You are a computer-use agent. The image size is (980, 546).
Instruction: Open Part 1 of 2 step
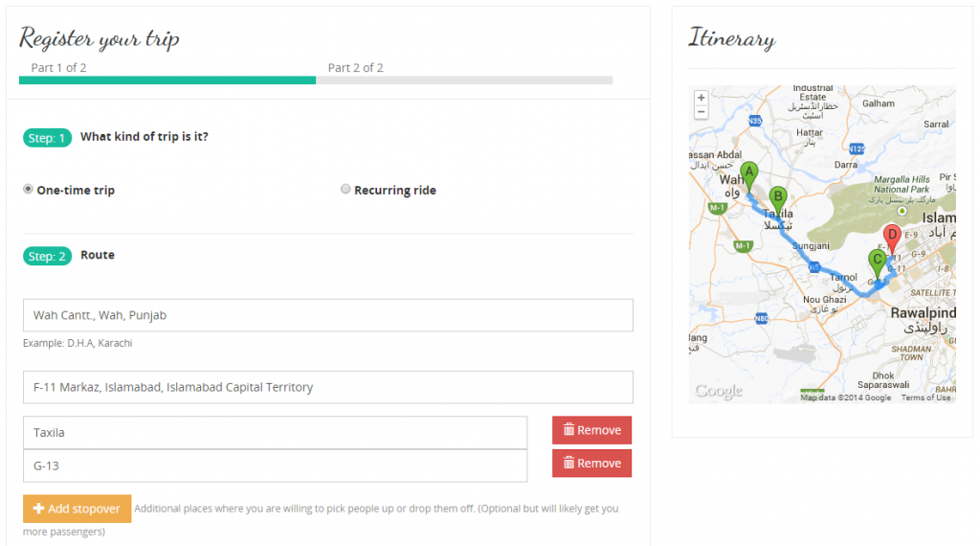pyautogui.click(x=58, y=68)
